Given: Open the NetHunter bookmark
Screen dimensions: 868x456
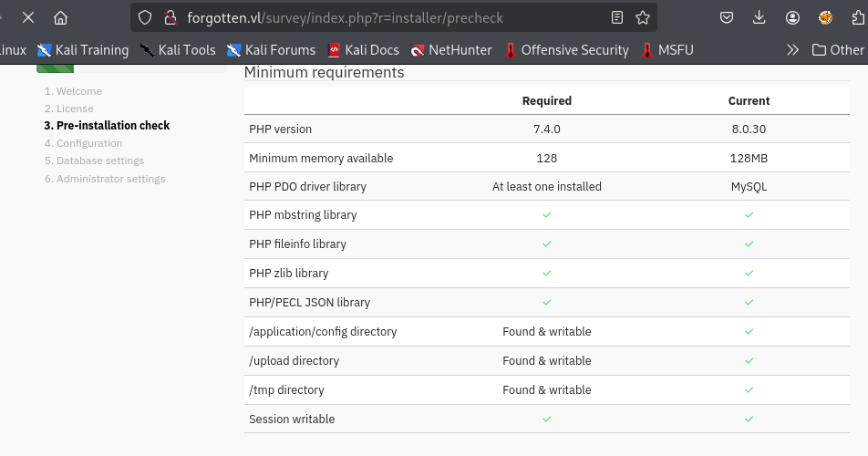Looking at the screenshot, I should pyautogui.click(x=451, y=50).
